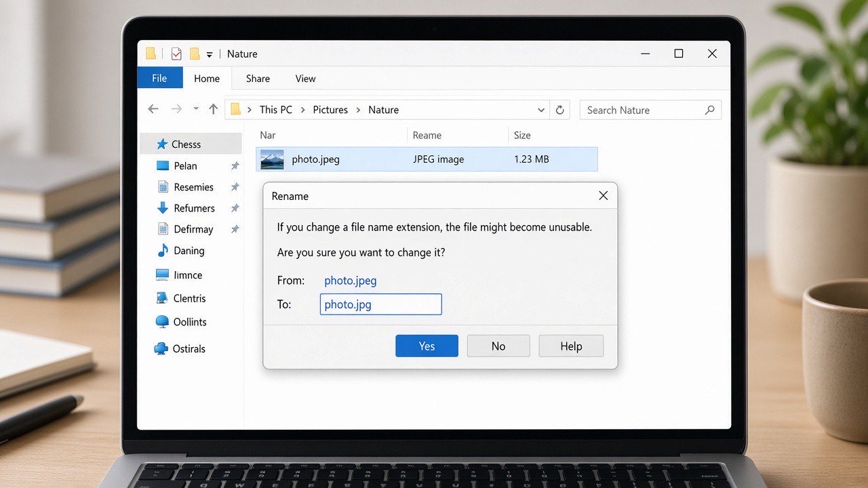Expand the address bar history dropdown
The height and width of the screenshot is (488, 868).
541,110
